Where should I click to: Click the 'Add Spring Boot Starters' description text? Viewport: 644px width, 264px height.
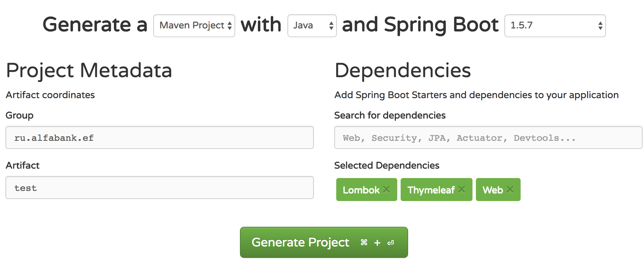click(477, 95)
